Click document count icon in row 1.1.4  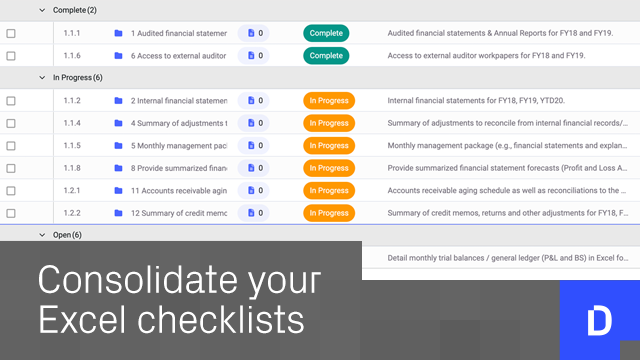click(253, 123)
